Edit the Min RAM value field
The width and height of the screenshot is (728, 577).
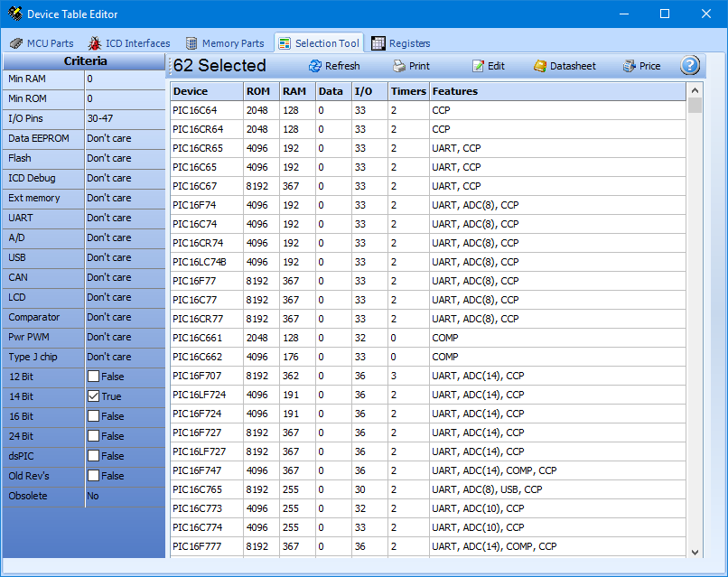(126, 79)
